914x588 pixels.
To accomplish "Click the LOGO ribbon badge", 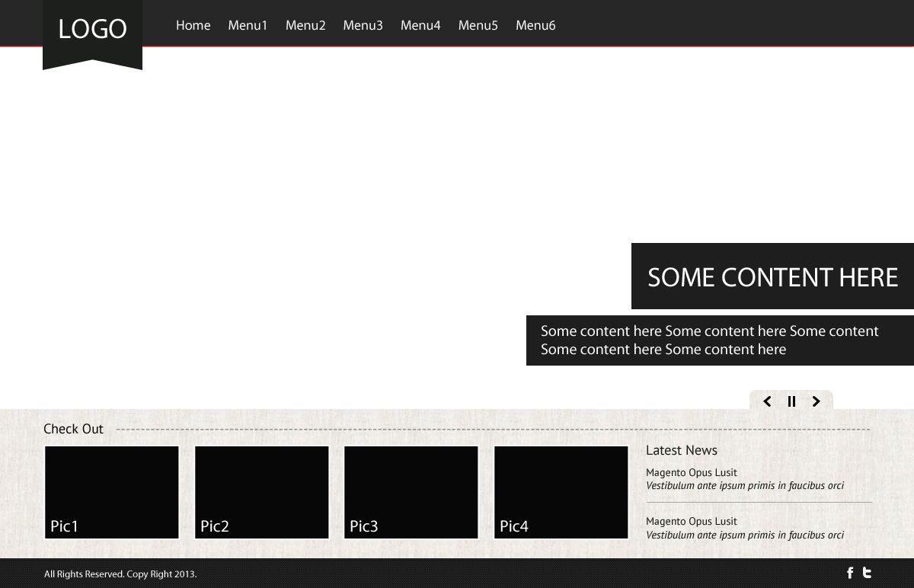I will (x=92, y=30).
